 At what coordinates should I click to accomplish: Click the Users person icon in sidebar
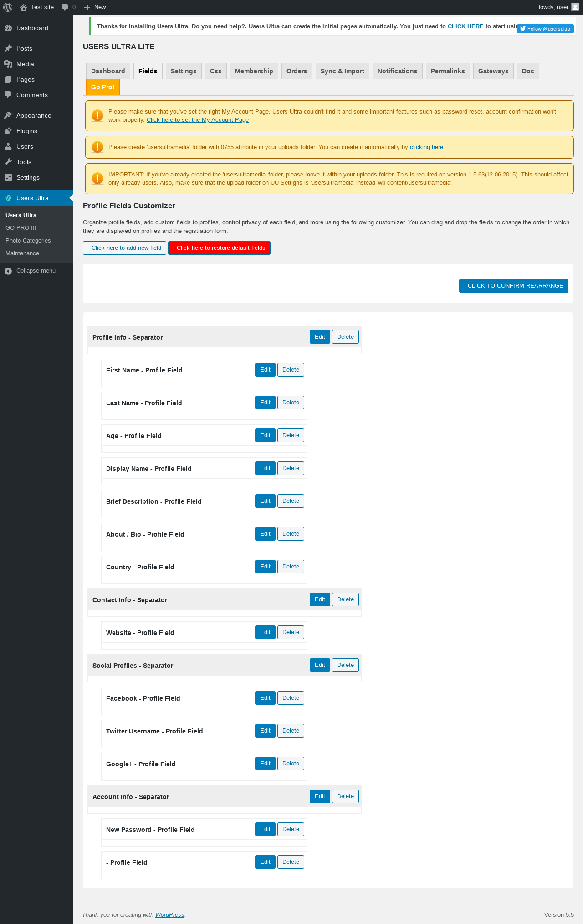[8, 146]
